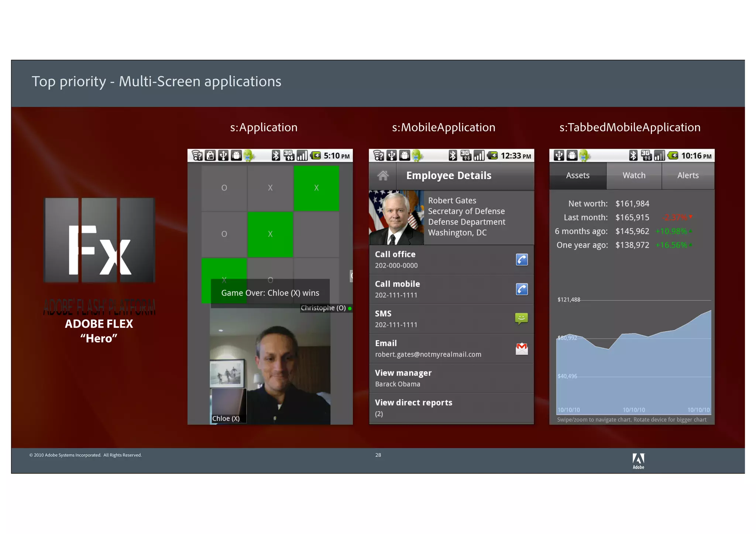756x534 pixels.
Task: Tap 3G icon in the 10:16 PM status bar
Action: tap(646, 155)
